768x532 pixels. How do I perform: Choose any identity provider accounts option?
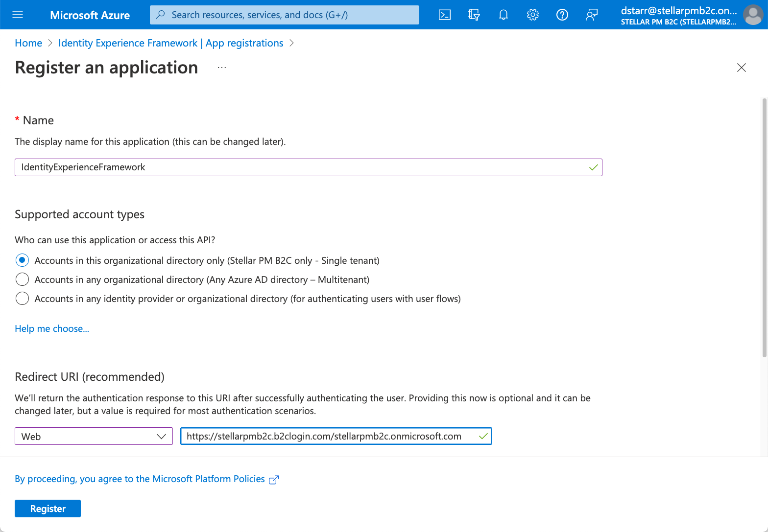pos(22,299)
